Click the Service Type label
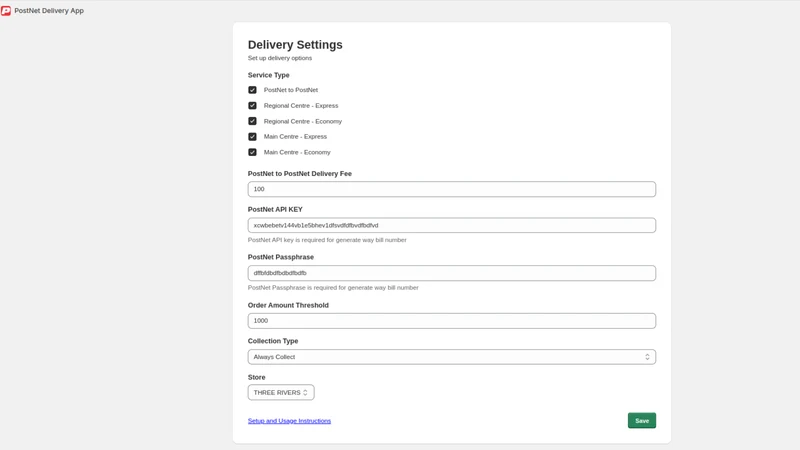This screenshot has height=450, width=800. [x=268, y=75]
